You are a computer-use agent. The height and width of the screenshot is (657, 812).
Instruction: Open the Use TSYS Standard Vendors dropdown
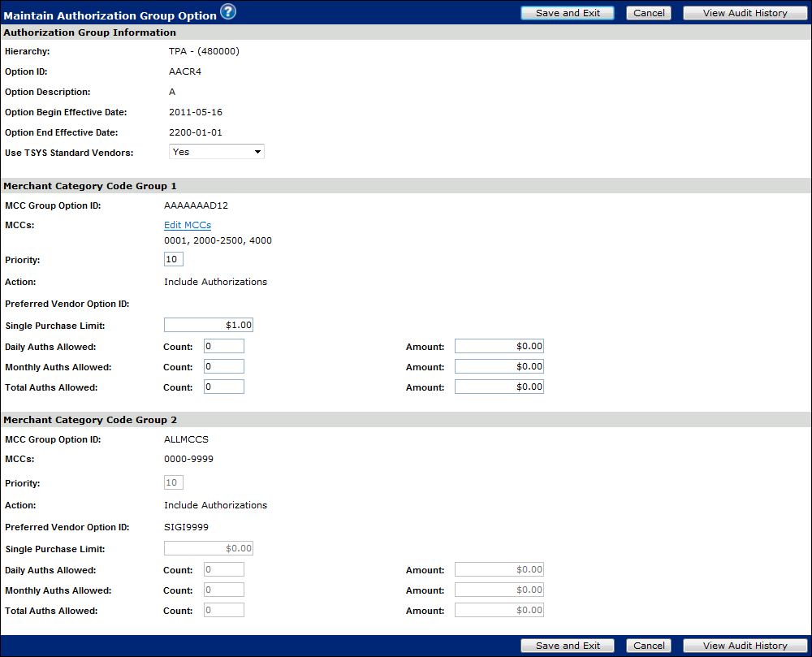click(x=216, y=152)
